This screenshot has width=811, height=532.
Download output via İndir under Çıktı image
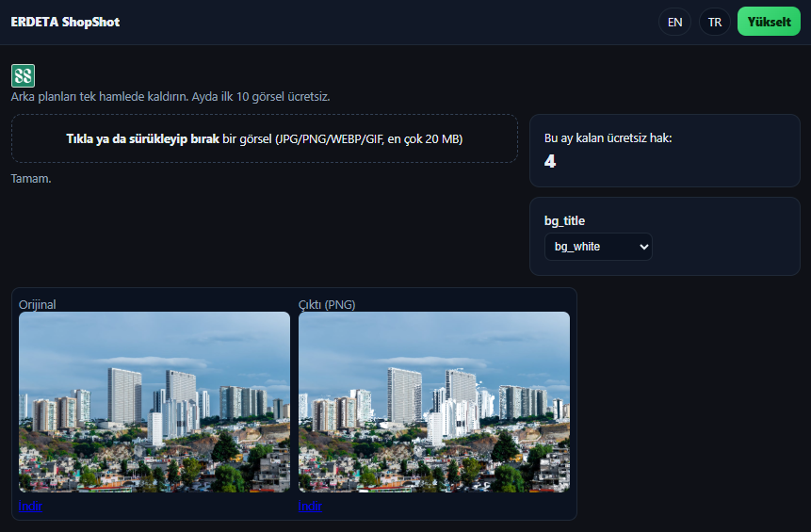point(310,507)
